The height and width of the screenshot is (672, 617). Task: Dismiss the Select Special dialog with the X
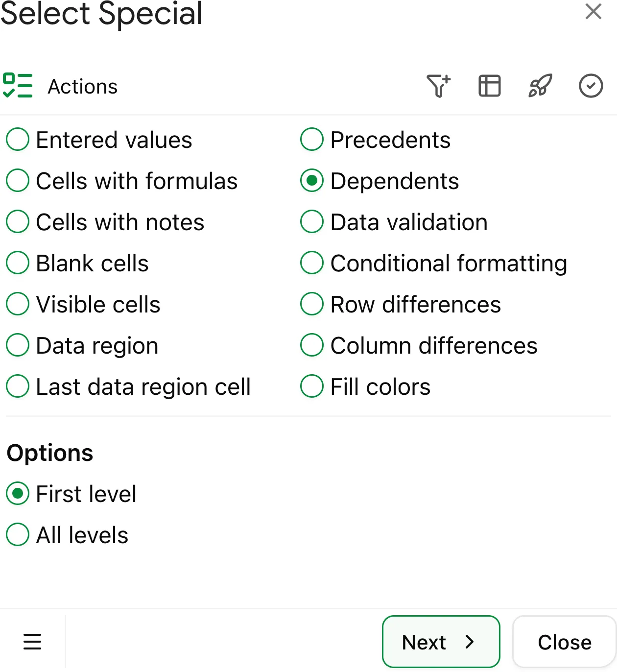pyautogui.click(x=593, y=11)
